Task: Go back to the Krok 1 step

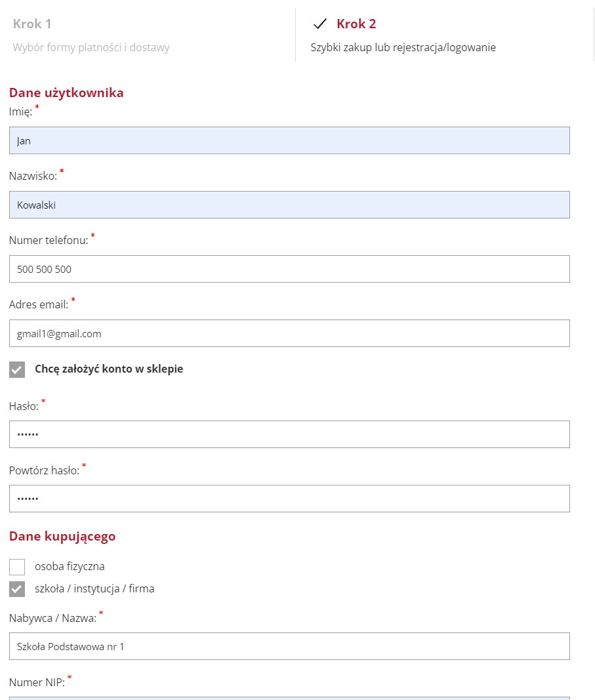Action: tap(32, 24)
